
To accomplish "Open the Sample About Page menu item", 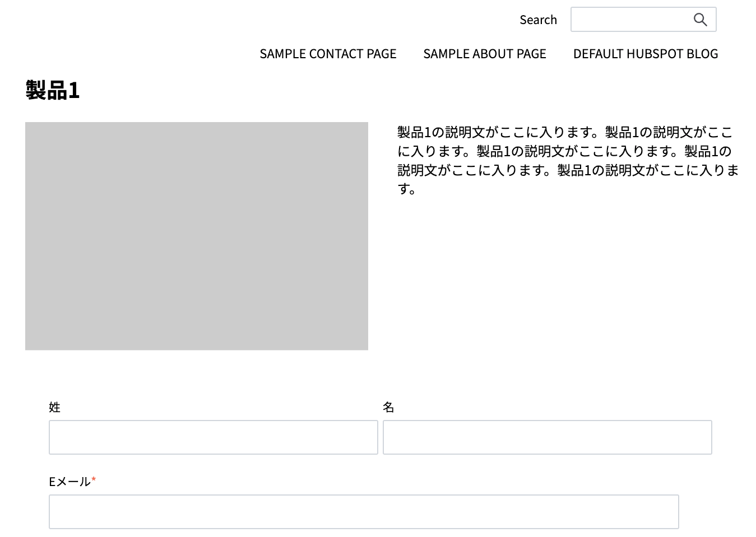I will click(485, 54).
